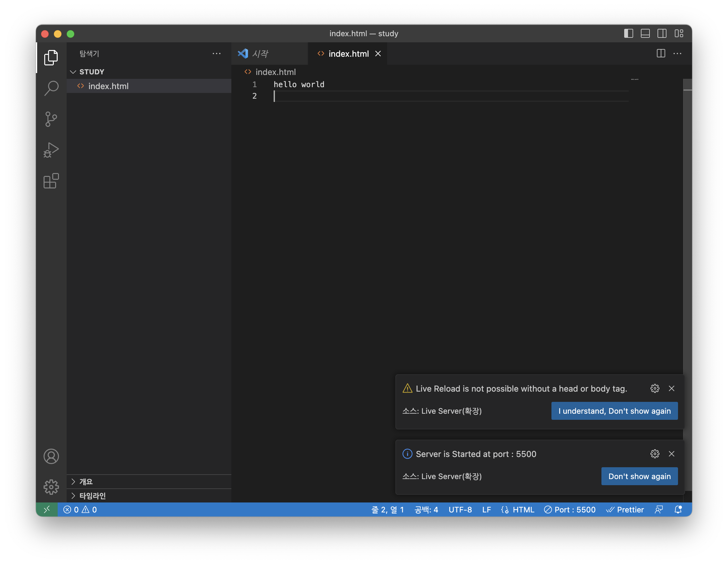The height and width of the screenshot is (564, 728).
Task: Select the HTML language mode in status bar
Action: [x=523, y=509]
